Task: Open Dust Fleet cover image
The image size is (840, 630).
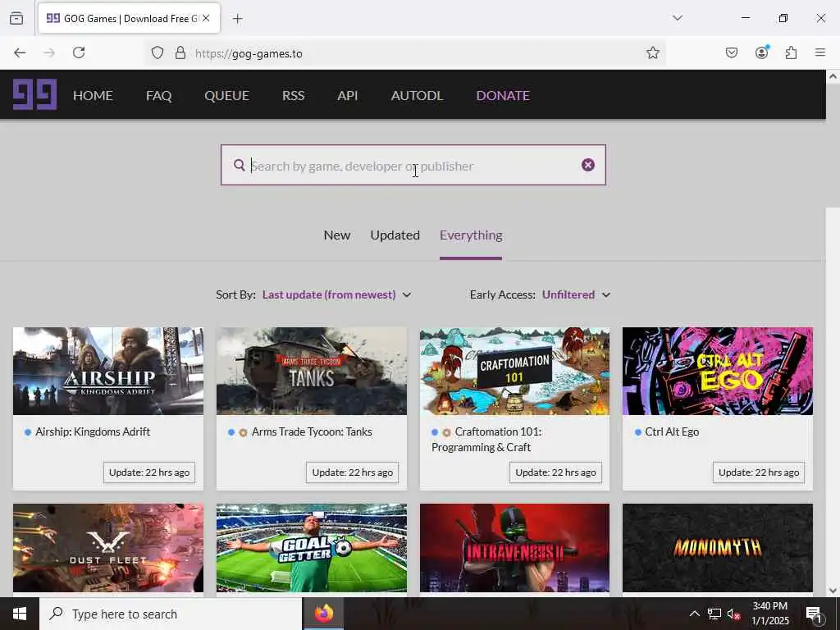Action: tap(108, 547)
